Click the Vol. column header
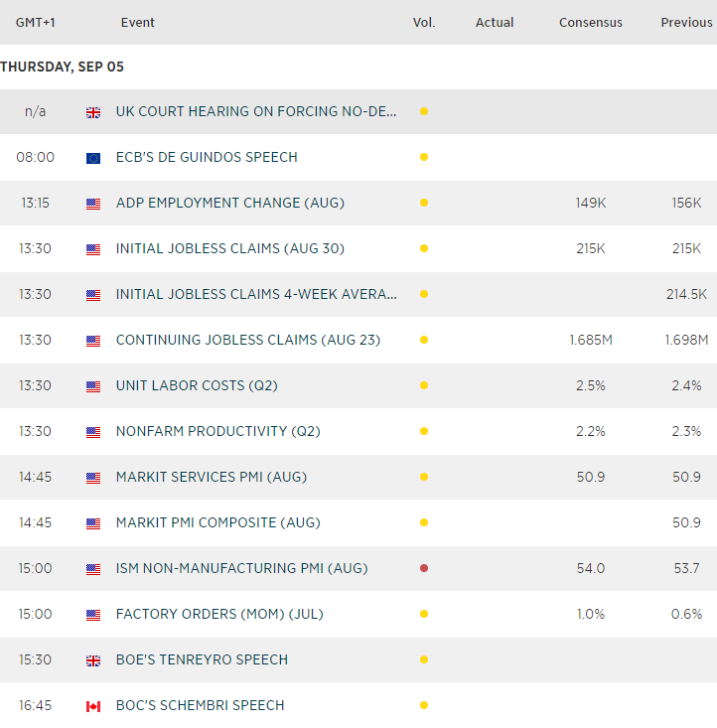 [x=424, y=22]
